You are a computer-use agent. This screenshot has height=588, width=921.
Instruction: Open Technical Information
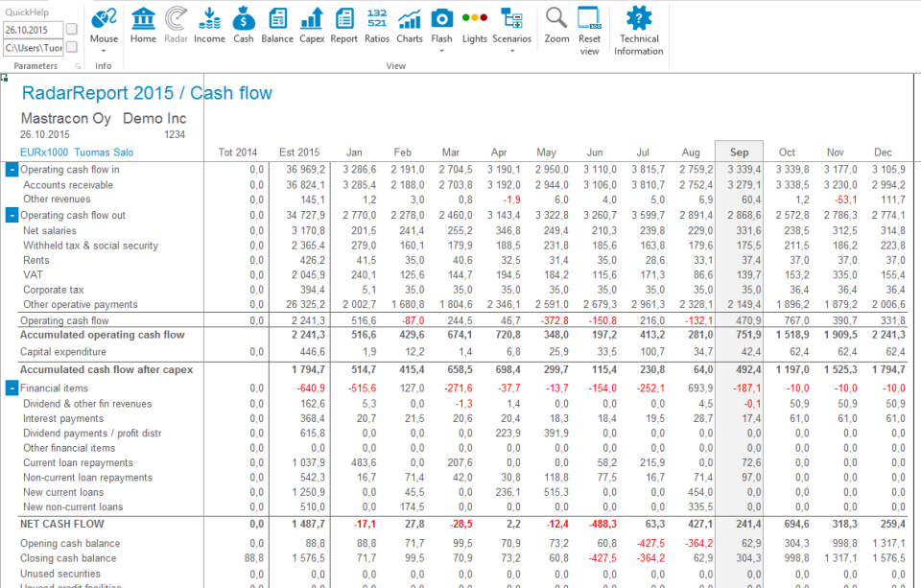point(638,26)
